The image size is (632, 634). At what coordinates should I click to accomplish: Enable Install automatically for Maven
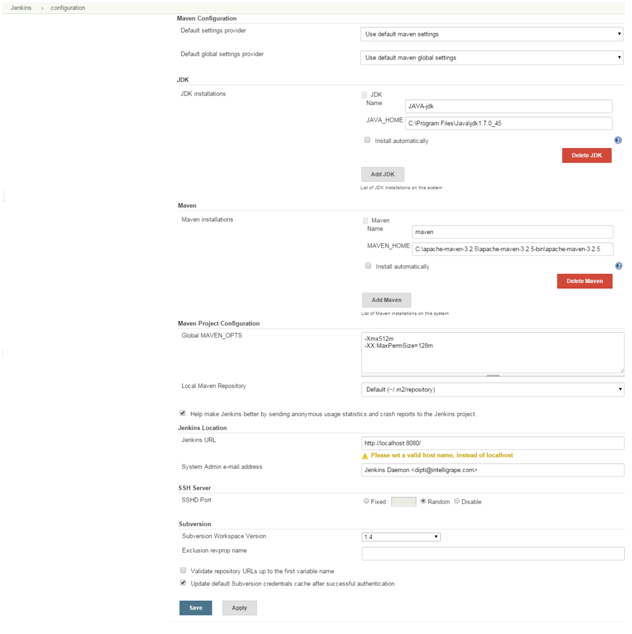[x=368, y=266]
